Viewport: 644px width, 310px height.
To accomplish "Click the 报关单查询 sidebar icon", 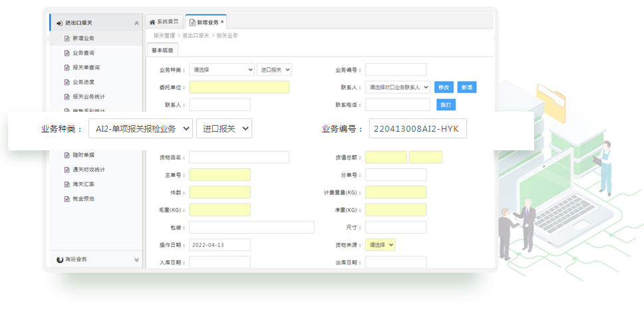I will pyautogui.click(x=67, y=68).
